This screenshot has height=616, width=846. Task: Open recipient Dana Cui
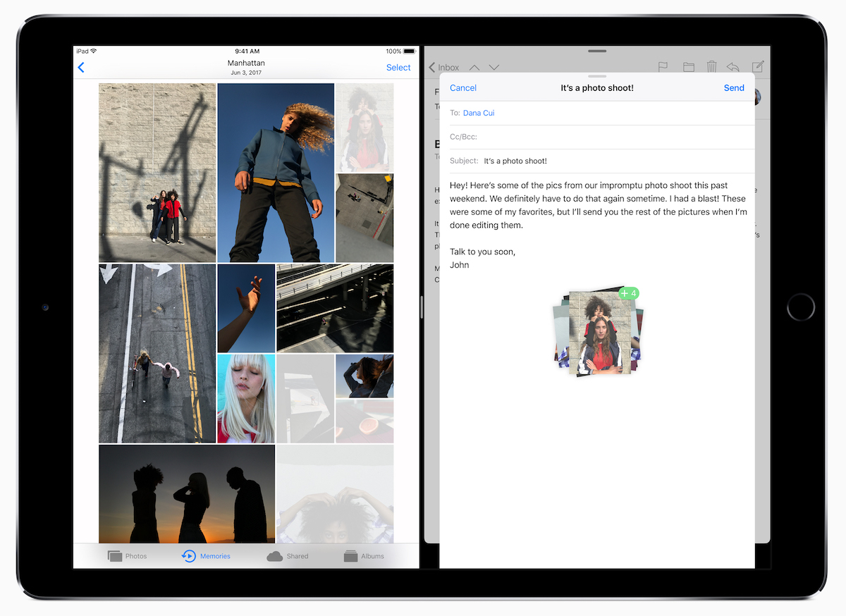pos(479,112)
